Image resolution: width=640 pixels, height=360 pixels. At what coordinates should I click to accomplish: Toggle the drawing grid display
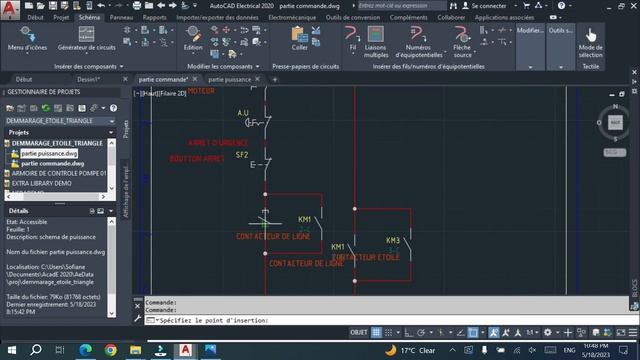click(x=376, y=333)
